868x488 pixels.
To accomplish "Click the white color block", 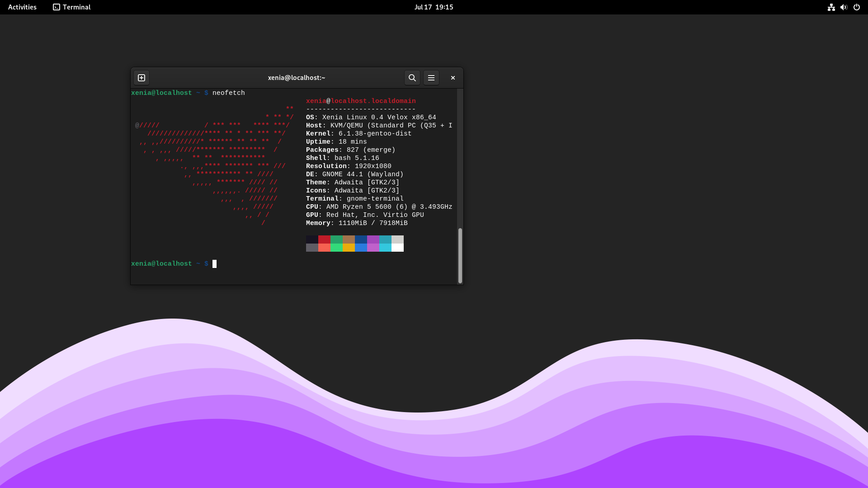I will click(x=397, y=248).
